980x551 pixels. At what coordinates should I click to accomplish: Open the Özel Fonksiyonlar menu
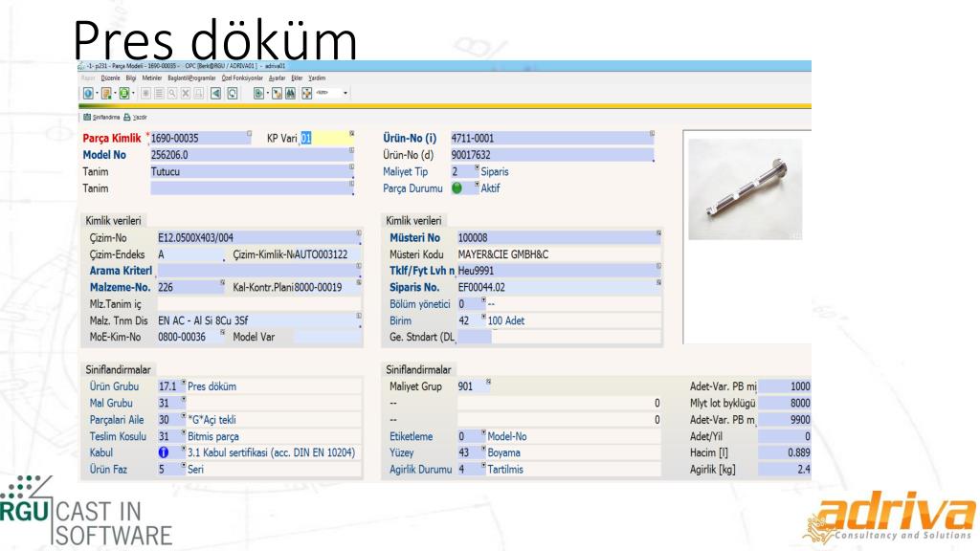(242, 78)
